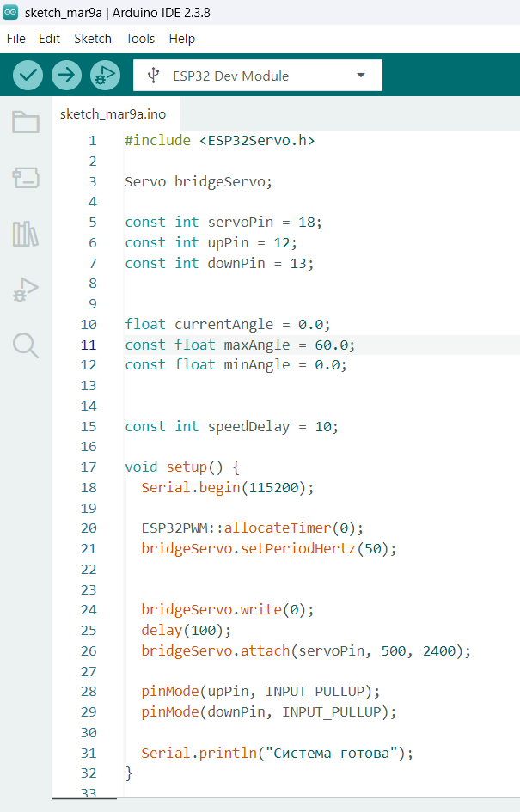
Task: Open the File menu
Action: click(x=15, y=39)
